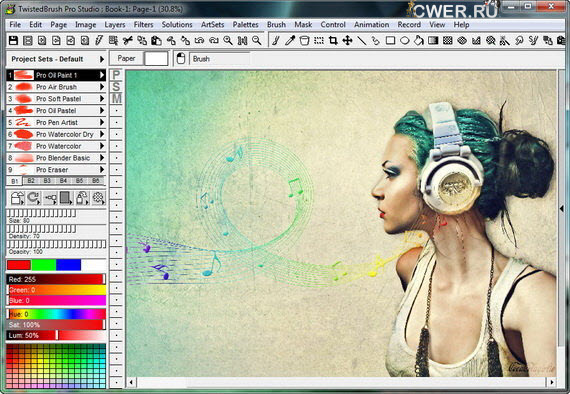The height and width of the screenshot is (394, 570).
Task: Switch to brush bank B6
Action: point(96,181)
